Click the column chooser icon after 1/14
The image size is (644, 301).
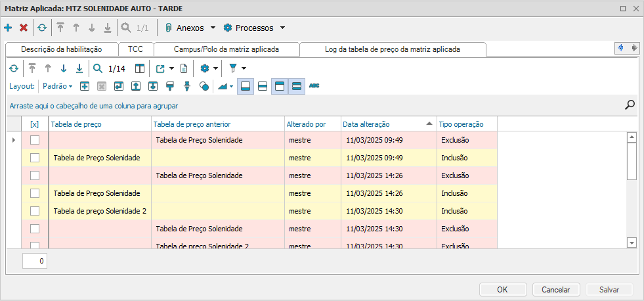click(x=140, y=68)
